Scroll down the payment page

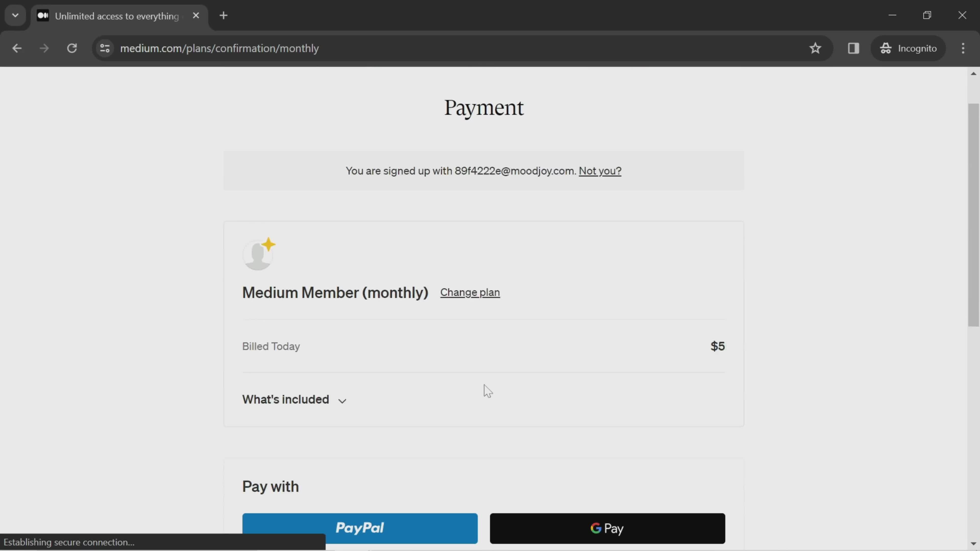974,544
